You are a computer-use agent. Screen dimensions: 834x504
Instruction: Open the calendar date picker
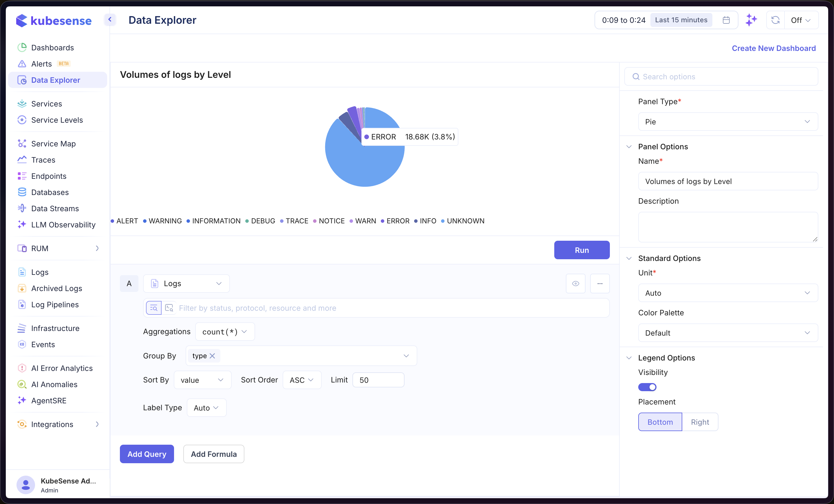[x=726, y=20]
